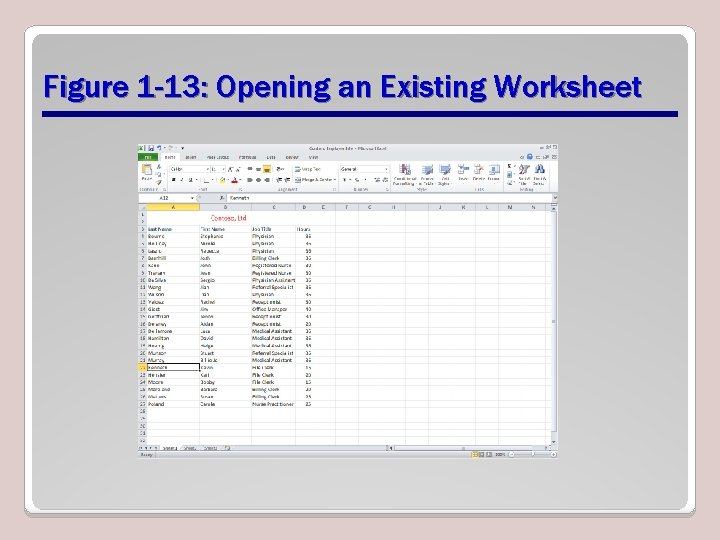
Task: Open the Sheet3 worksheet tab
Action: [210, 448]
